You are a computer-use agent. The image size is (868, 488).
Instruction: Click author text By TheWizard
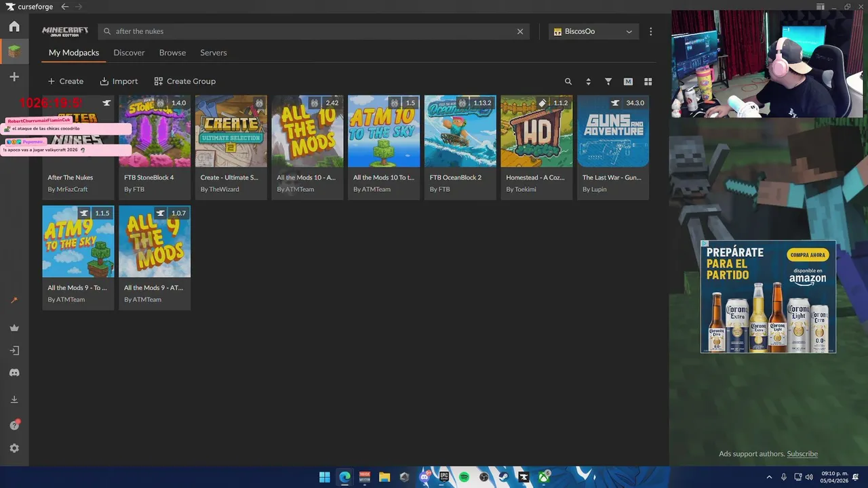coord(220,189)
